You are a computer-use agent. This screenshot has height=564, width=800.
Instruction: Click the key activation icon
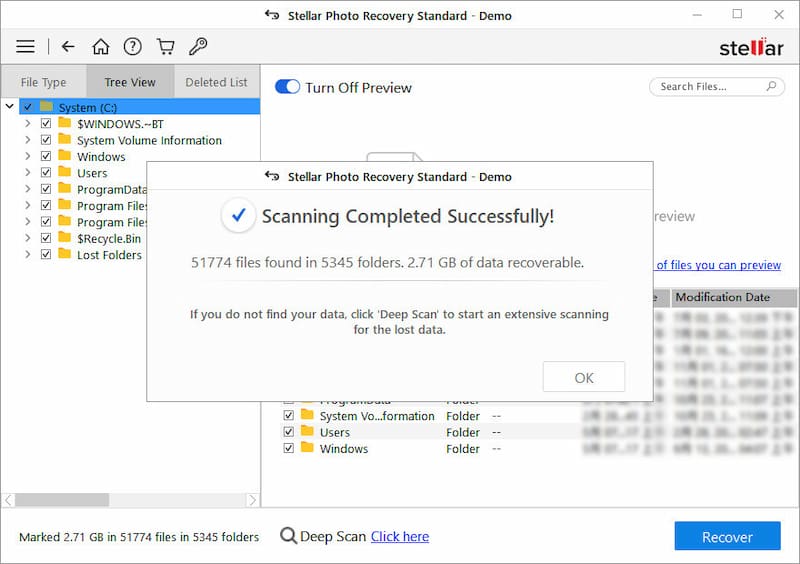198,47
